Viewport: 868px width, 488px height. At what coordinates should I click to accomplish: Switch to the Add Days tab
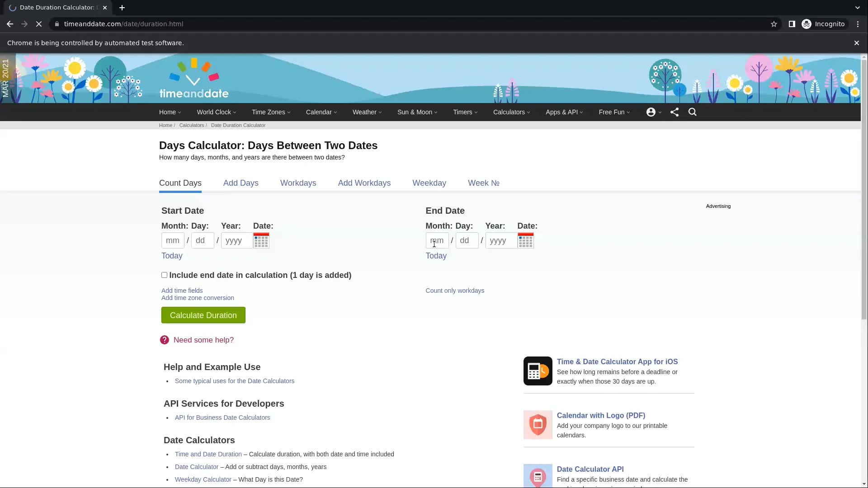point(241,183)
